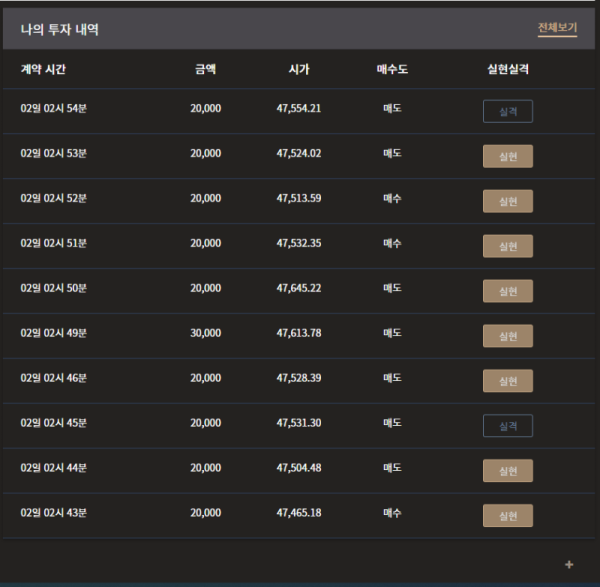Click the 매수도 column header
Viewport: 600px width, 587px height.
pyautogui.click(x=392, y=69)
